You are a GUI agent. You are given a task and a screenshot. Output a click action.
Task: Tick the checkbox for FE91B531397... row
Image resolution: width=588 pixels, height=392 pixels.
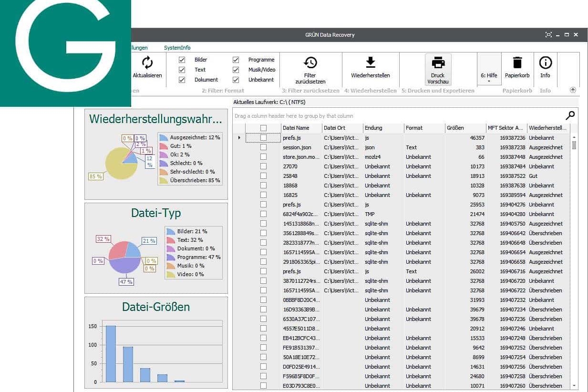tap(263, 348)
